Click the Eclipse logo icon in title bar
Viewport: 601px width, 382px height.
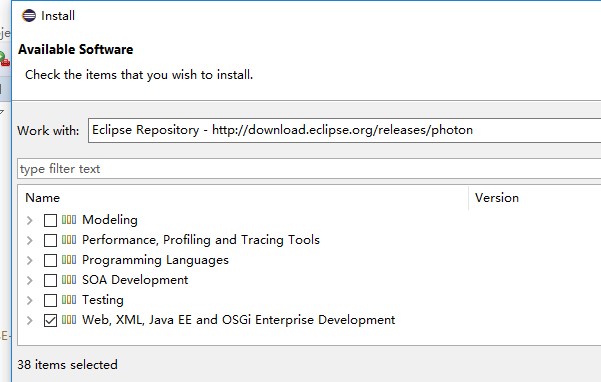click(x=29, y=16)
